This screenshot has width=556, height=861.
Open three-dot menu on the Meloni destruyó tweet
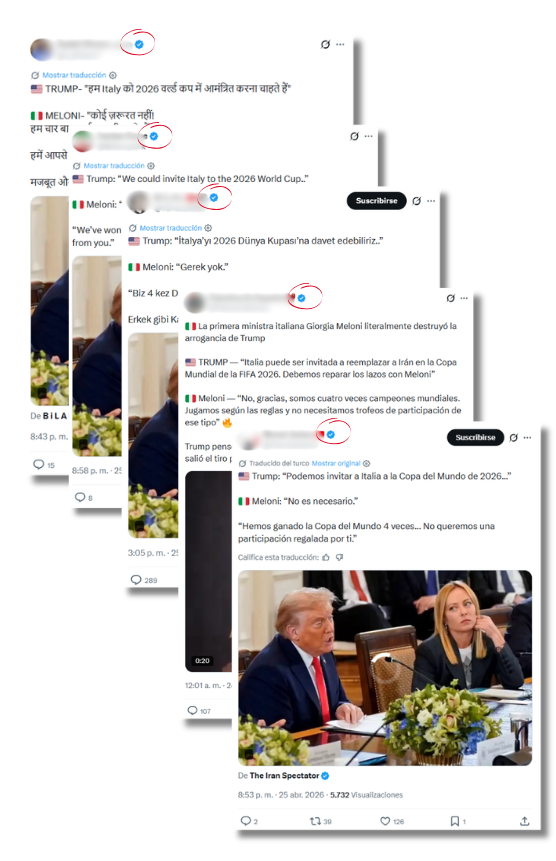464,298
